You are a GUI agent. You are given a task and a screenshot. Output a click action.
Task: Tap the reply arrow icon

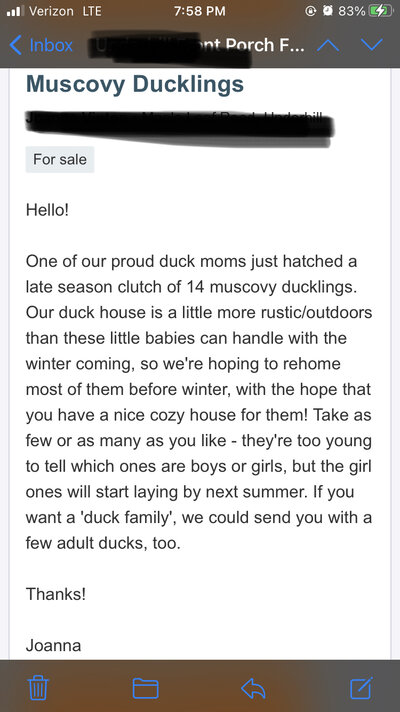click(x=253, y=688)
